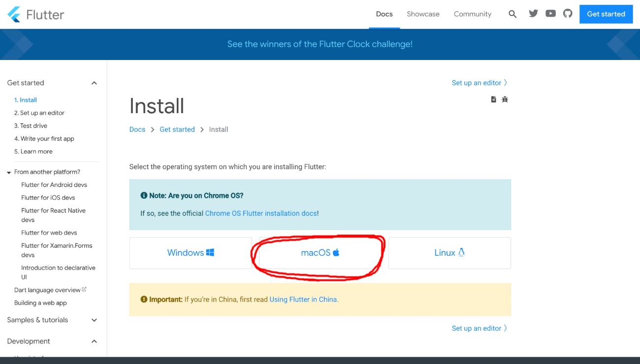
Task: Open the search magnifier icon
Action: pyautogui.click(x=512, y=14)
